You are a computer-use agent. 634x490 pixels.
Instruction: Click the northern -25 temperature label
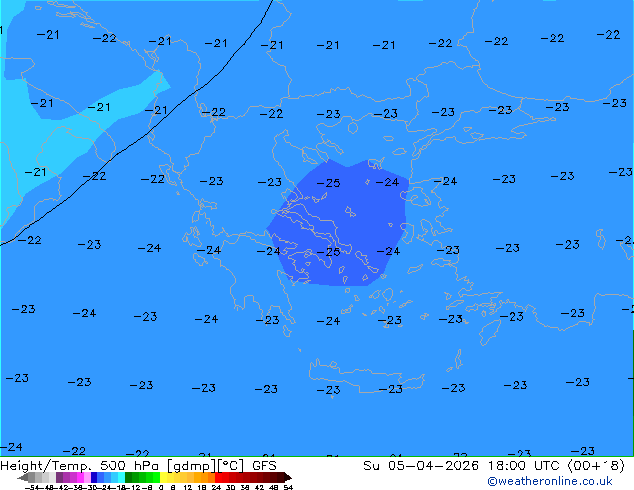[x=328, y=183]
